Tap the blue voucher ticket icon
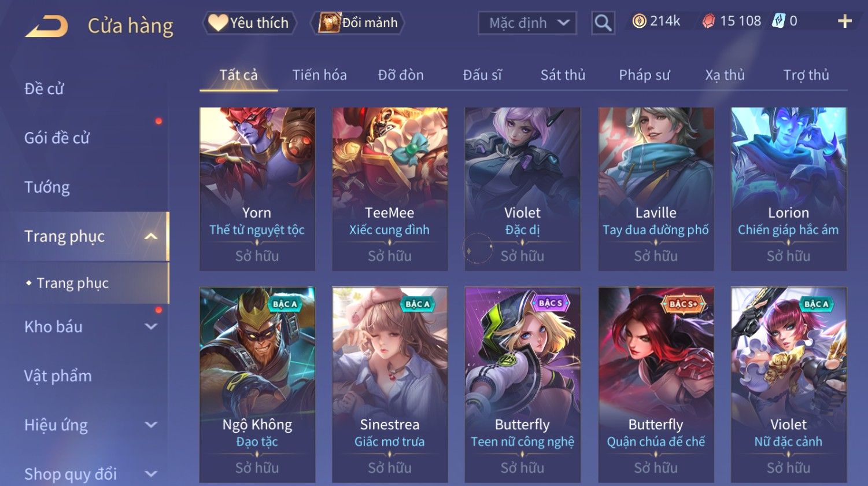This screenshot has height=486, width=868. (x=778, y=21)
